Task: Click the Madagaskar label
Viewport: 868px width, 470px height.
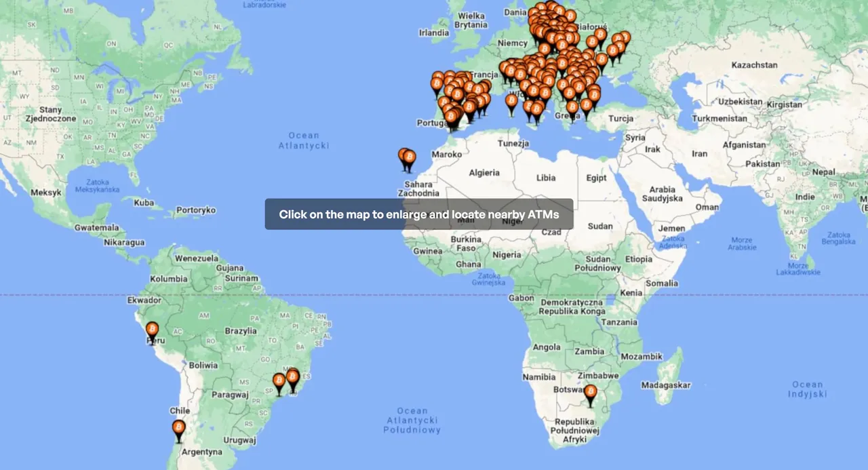Action: [x=667, y=385]
